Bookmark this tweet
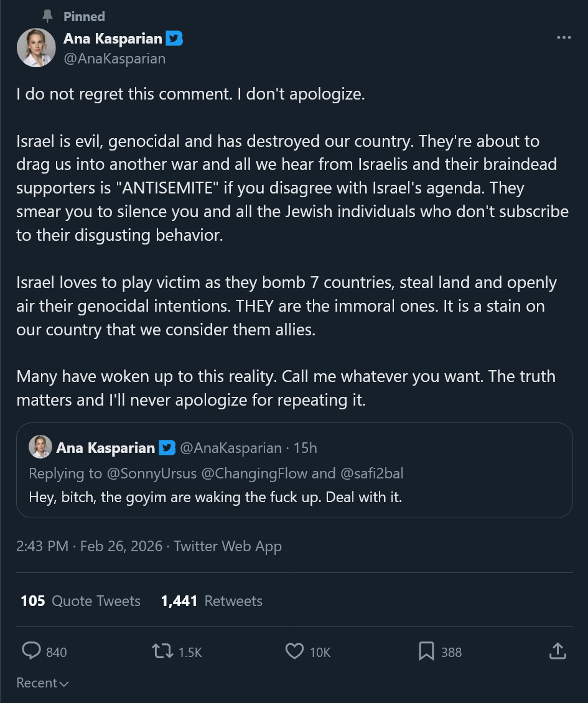Image resolution: width=588 pixels, height=703 pixels. 426,651
